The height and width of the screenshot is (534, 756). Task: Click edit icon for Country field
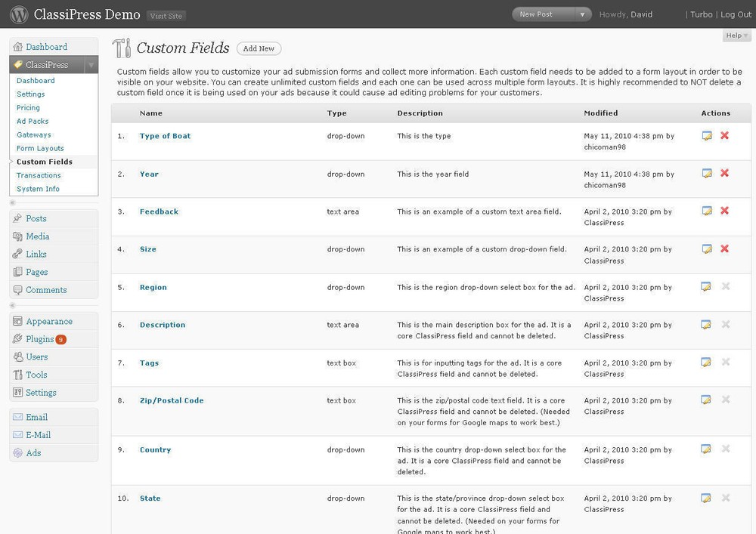706,449
